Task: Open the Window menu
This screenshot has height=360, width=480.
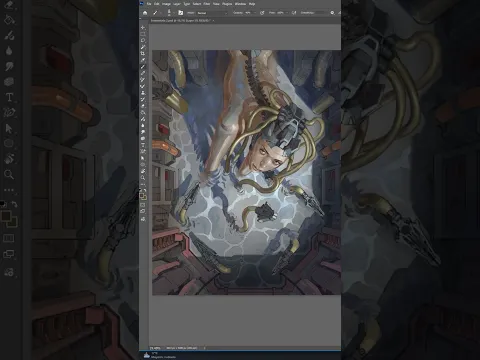Action: pyautogui.click(x=240, y=4)
